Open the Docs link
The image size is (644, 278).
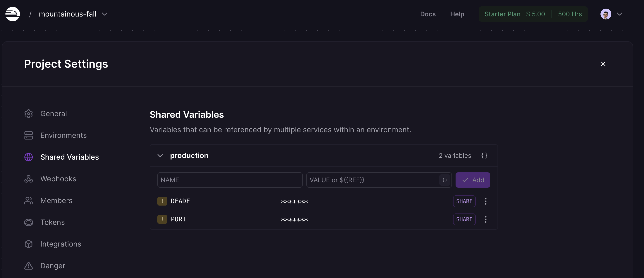tap(428, 14)
